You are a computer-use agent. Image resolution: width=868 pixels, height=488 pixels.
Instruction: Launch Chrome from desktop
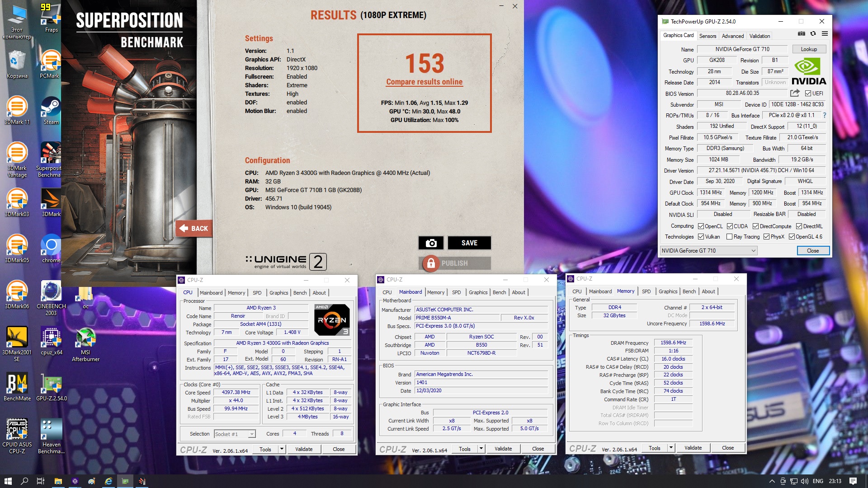(x=51, y=249)
